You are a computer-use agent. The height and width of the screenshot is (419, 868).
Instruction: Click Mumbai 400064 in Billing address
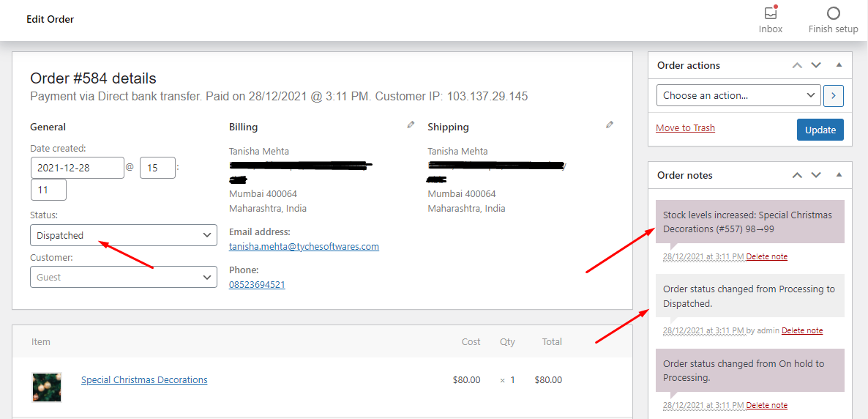click(x=263, y=194)
